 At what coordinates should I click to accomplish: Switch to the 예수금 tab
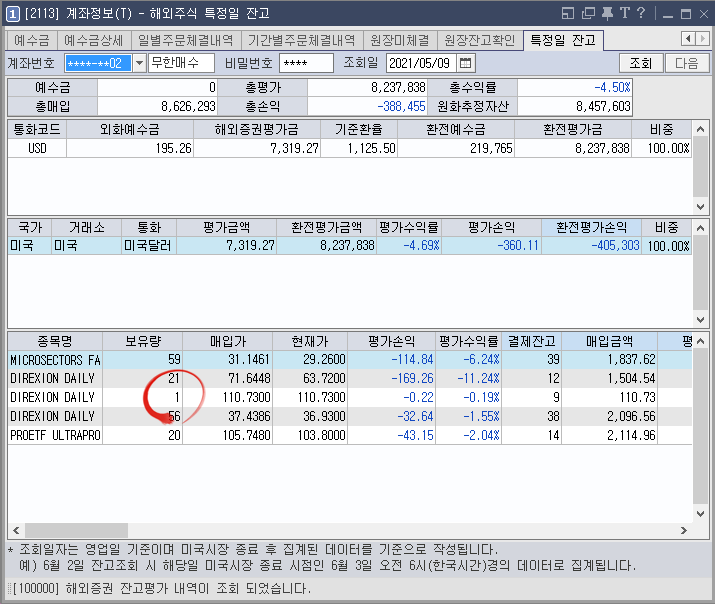click(31, 41)
